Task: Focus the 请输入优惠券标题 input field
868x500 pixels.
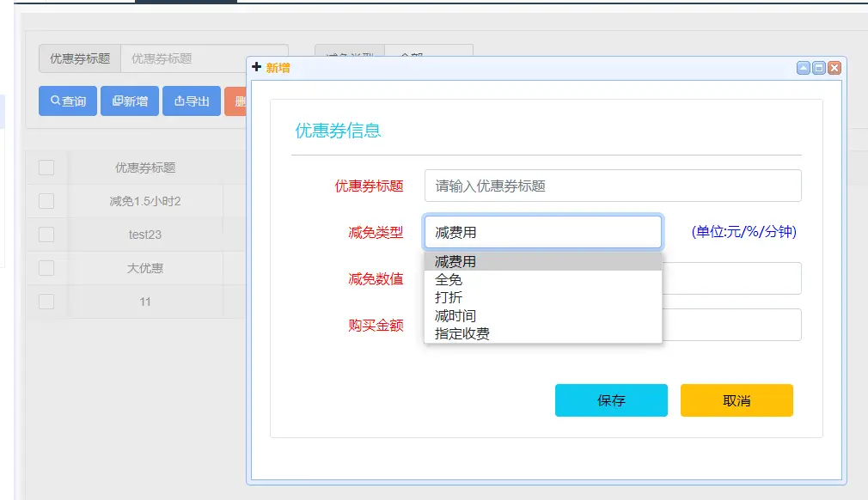Action: pyautogui.click(x=612, y=186)
